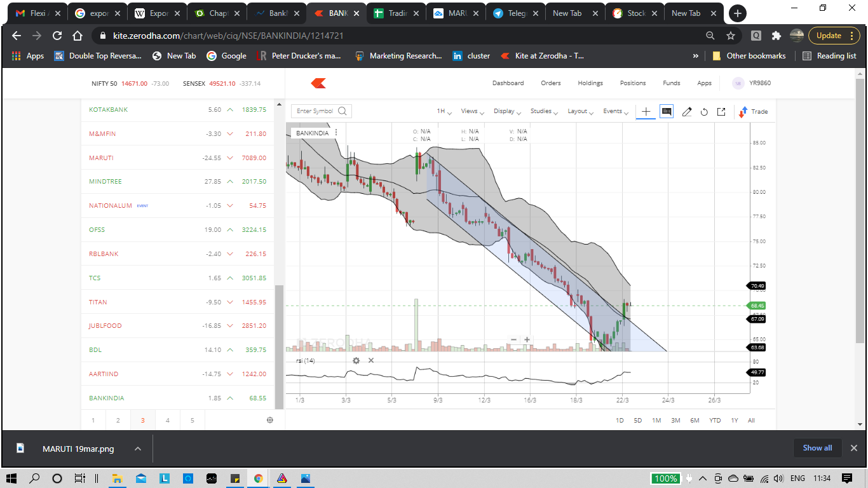Open Kite at Zerodha bookmark

(x=543, y=56)
